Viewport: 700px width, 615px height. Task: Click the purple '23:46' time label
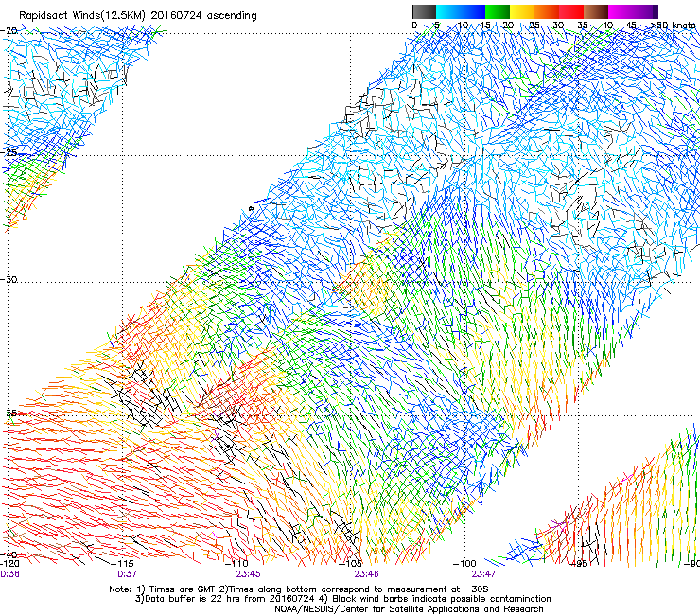(x=366, y=574)
